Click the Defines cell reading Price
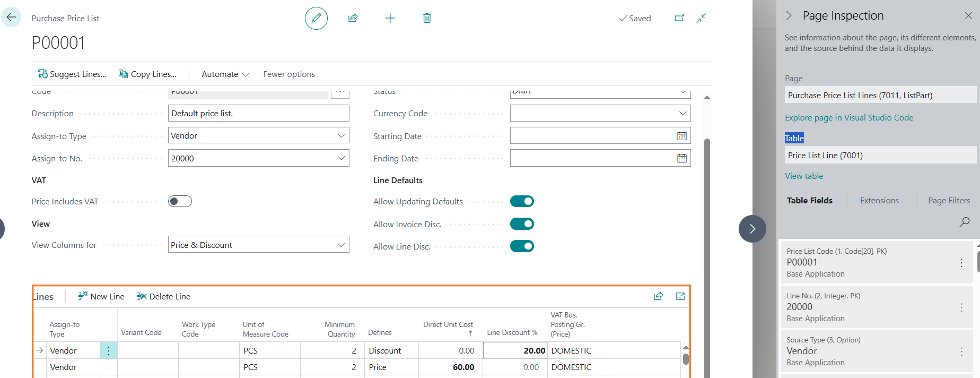This screenshot has height=378, width=980. (391, 367)
